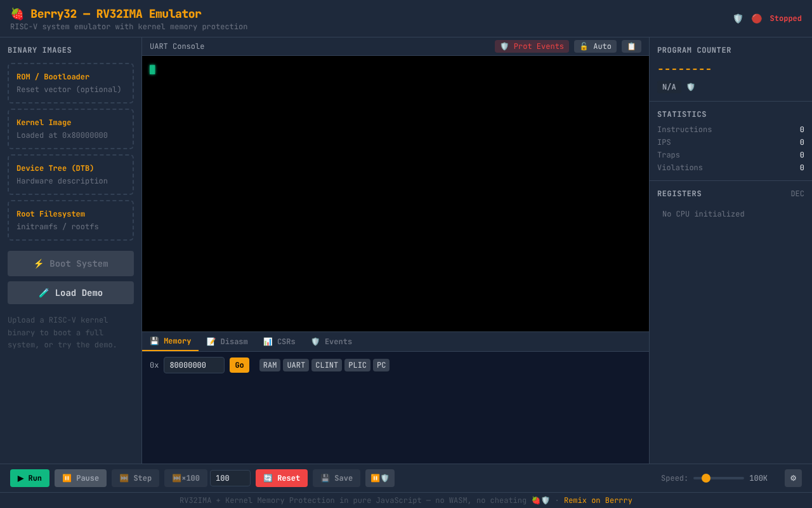The image size is (812, 508).
Task: Click the IPS statistic label
Action: pos(664,142)
